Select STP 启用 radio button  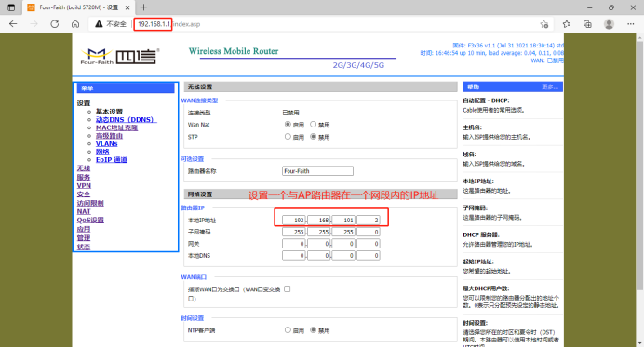coord(288,137)
